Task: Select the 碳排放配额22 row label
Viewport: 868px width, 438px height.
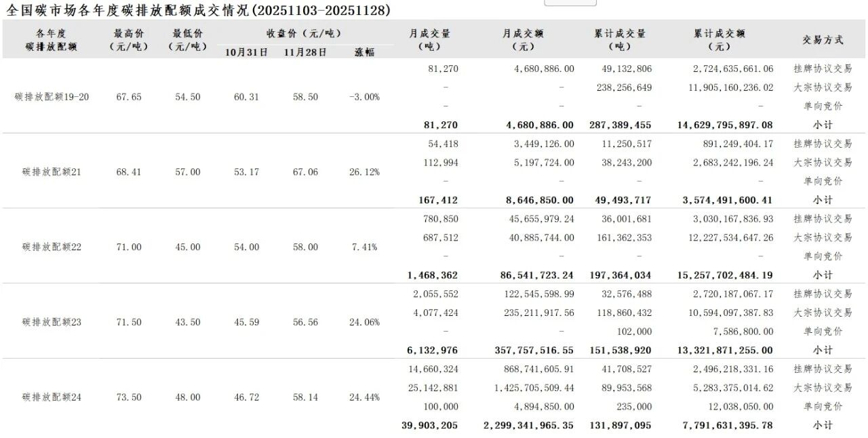Action: (52, 247)
